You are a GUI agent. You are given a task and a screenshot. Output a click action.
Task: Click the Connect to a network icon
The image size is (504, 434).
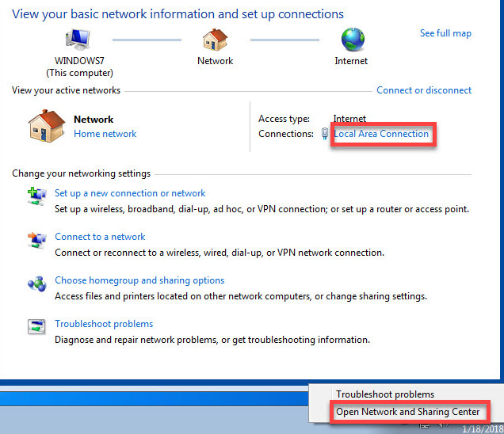(36, 240)
